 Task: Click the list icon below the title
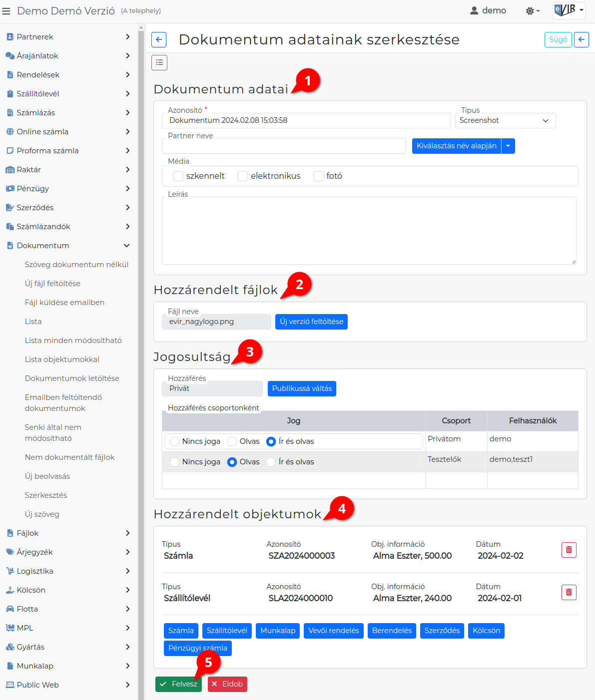coord(159,62)
